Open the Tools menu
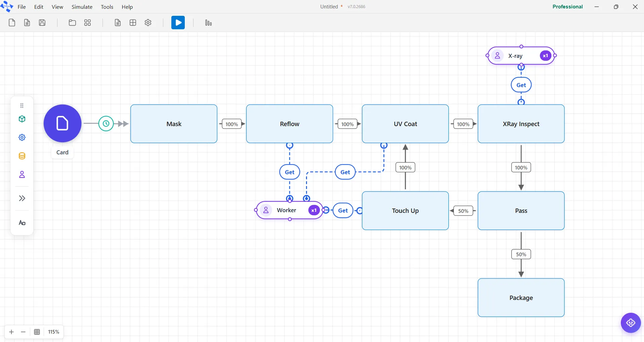The image size is (644, 342). coord(107,7)
